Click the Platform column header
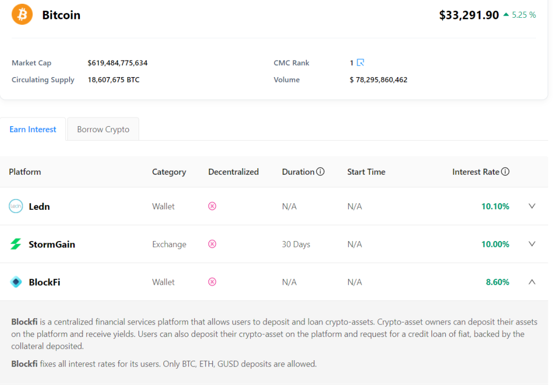 point(25,172)
